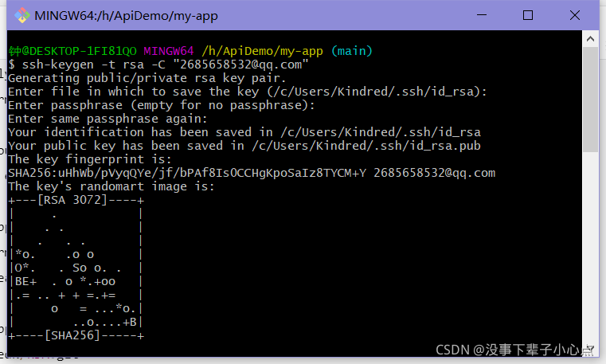Click the SHA256 fingerprint line
This screenshot has width=606, height=364.
pos(252,173)
